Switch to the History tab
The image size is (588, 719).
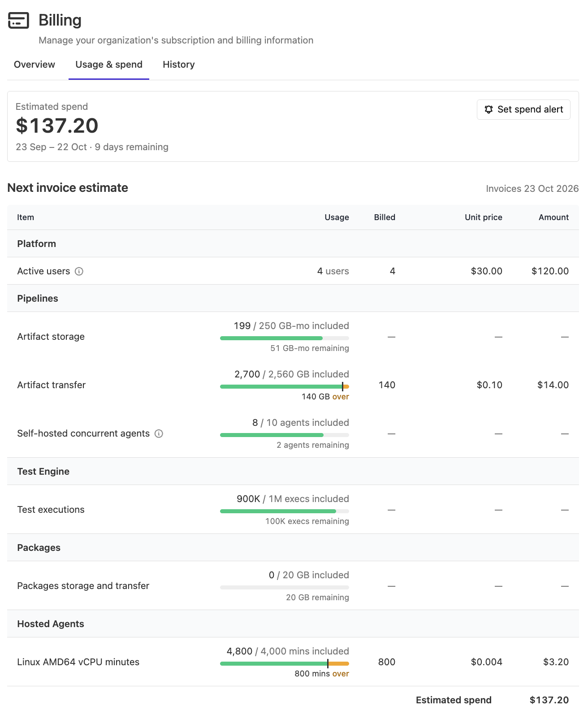[179, 65]
